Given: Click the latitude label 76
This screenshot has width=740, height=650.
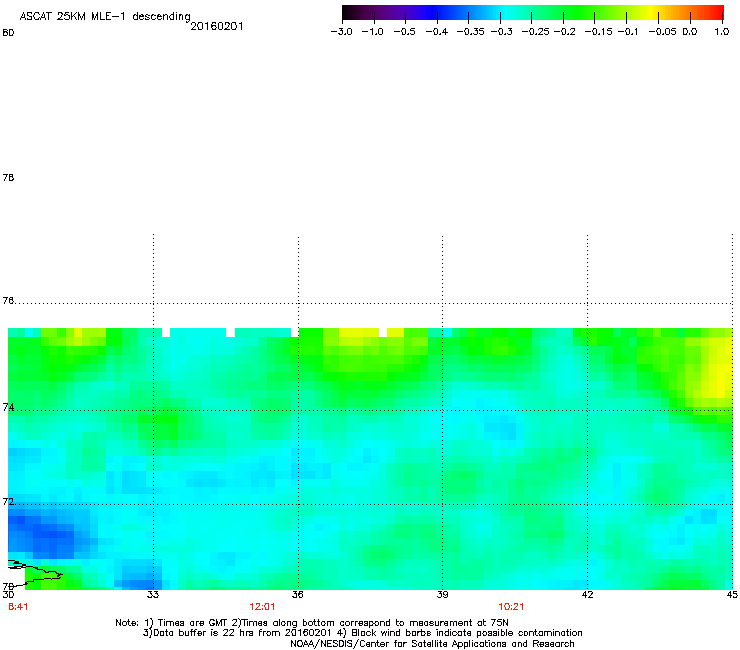Looking at the screenshot, I should tap(8, 300).
